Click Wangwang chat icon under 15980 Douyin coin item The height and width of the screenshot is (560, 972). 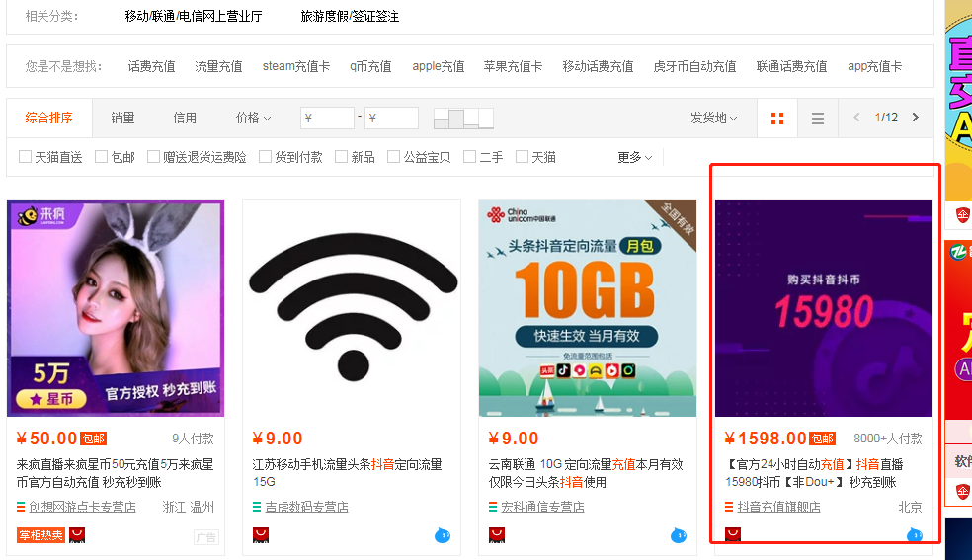[x=915, y=534]
